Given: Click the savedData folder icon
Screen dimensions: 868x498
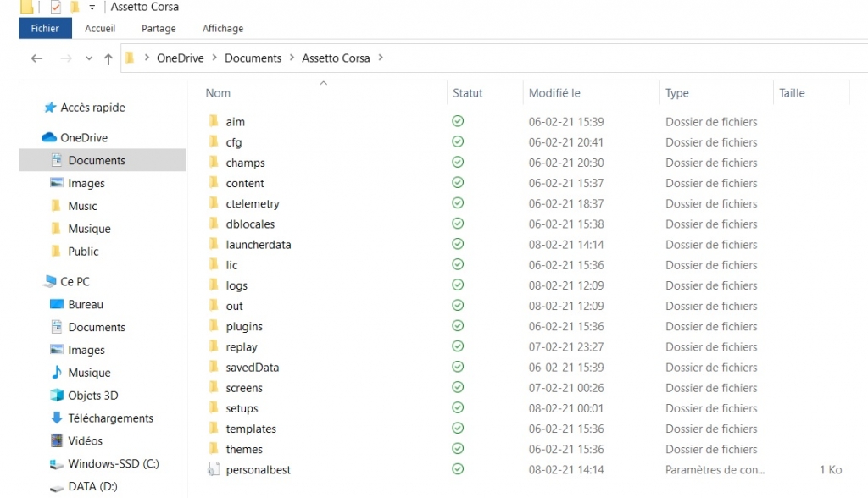Looking at the screenshot, I should click(x=214, y=367).
